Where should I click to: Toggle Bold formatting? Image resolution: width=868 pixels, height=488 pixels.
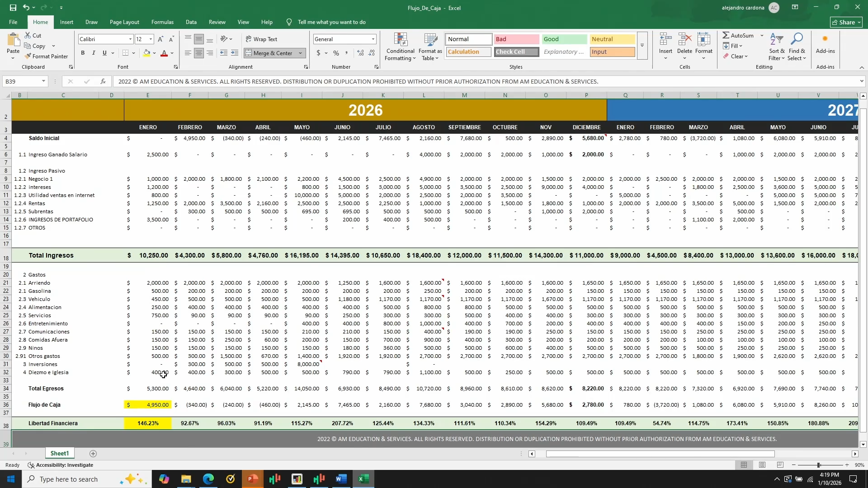(x=83, y=53)
